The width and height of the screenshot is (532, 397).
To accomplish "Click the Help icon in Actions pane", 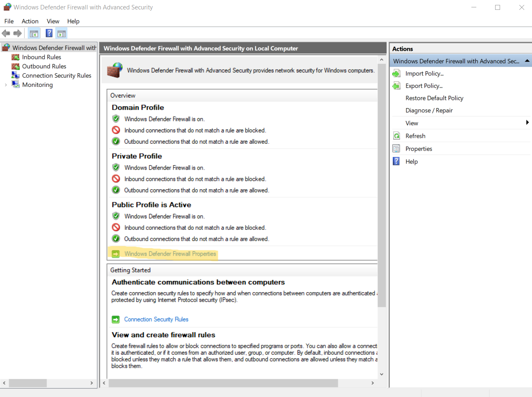I will pyautogui.click(x=396, y=161).
